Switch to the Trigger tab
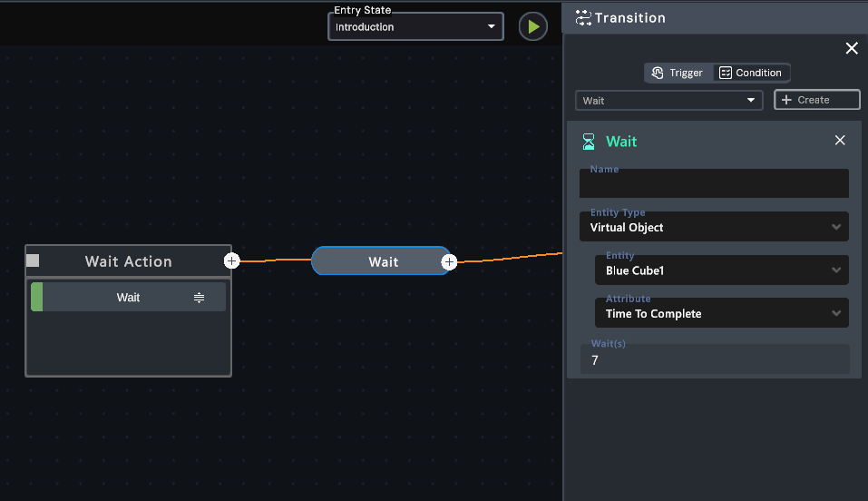Viewport: 868px width, 501px height. (678, 73)
